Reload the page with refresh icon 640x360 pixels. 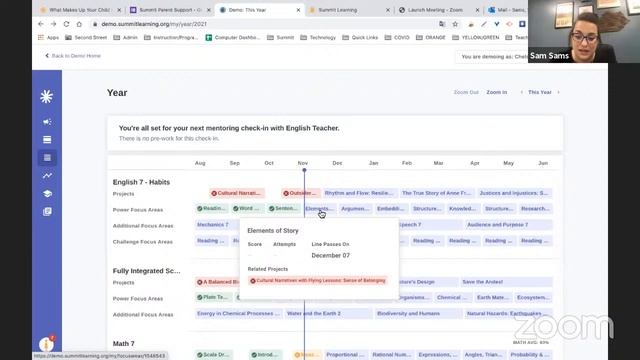66,24
